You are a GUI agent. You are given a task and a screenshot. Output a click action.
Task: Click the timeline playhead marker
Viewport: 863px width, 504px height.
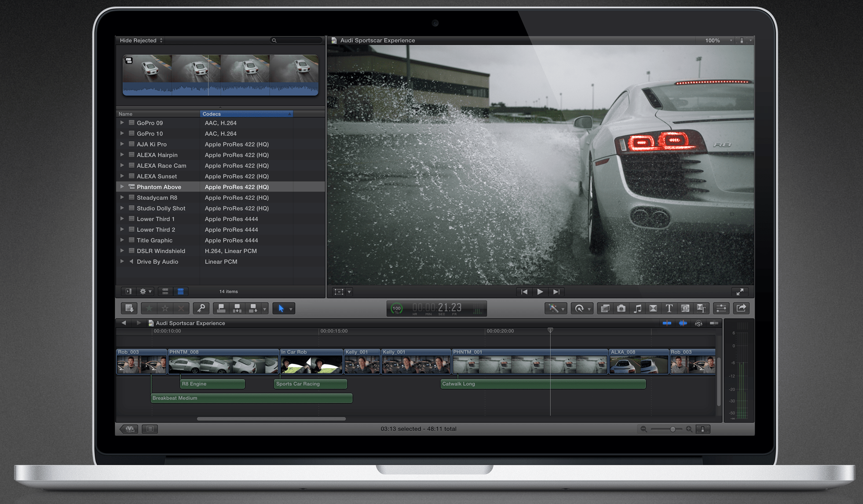coord(550,330)
